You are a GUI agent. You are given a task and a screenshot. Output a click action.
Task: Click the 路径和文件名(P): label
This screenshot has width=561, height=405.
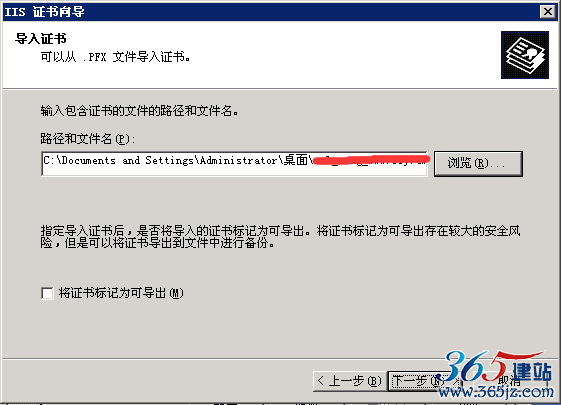tap(88, 138)
